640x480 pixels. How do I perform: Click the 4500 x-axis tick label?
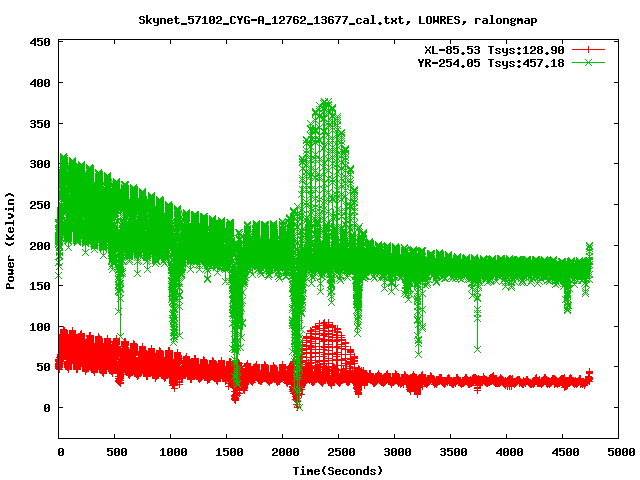(565, 452)
